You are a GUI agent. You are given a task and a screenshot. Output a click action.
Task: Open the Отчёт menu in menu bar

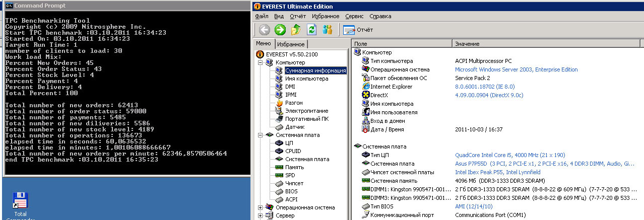tap(298, 16)
